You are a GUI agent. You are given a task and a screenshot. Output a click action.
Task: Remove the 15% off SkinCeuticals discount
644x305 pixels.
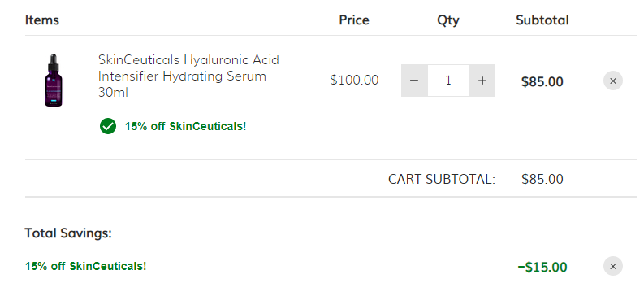pyautogui.click(x=613, y=266)
